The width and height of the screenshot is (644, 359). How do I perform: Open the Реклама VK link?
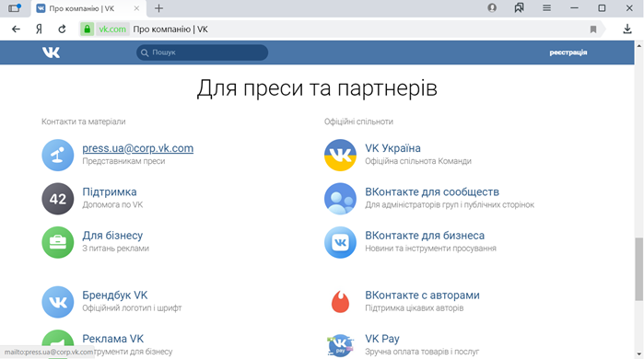point(113,339)
